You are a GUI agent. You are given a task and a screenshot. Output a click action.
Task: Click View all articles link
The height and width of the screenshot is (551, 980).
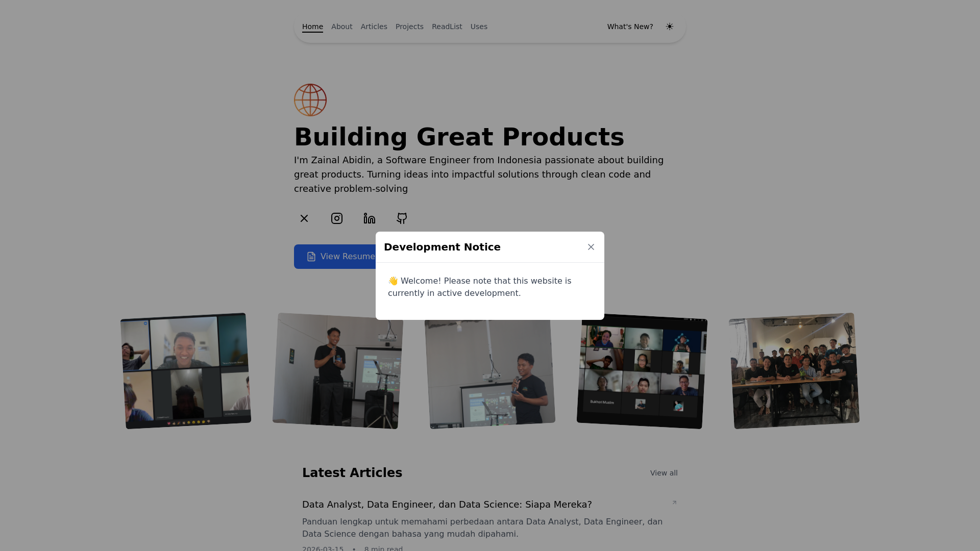click(x=664, y=473)
